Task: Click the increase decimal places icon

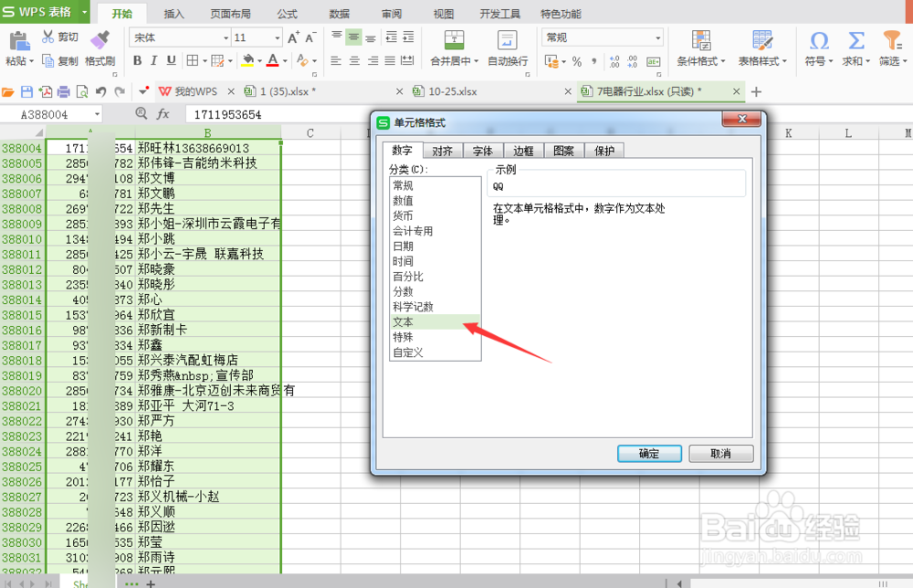Action: click(x=614, y=61)
